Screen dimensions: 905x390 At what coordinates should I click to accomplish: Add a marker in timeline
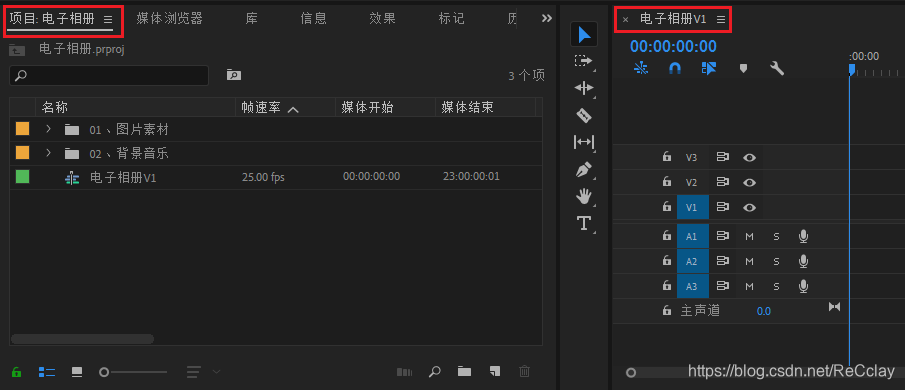tap(743, 68)
